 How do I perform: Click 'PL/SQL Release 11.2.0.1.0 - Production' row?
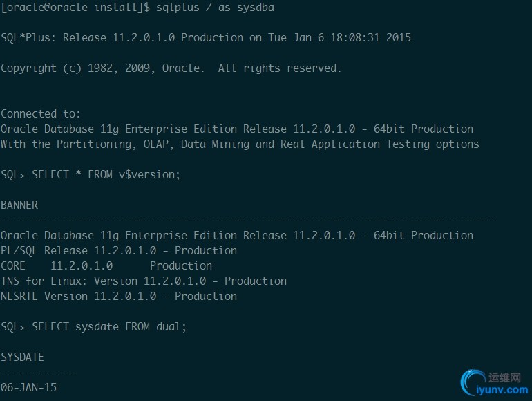[119, 250]
